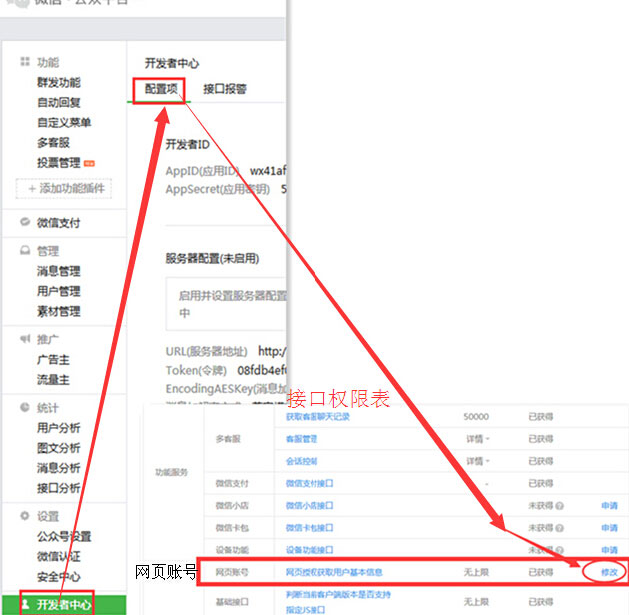Viewport: 629px width, 615px height.
Task: Click the 微信小店接口 link
Action: (309, 505)
